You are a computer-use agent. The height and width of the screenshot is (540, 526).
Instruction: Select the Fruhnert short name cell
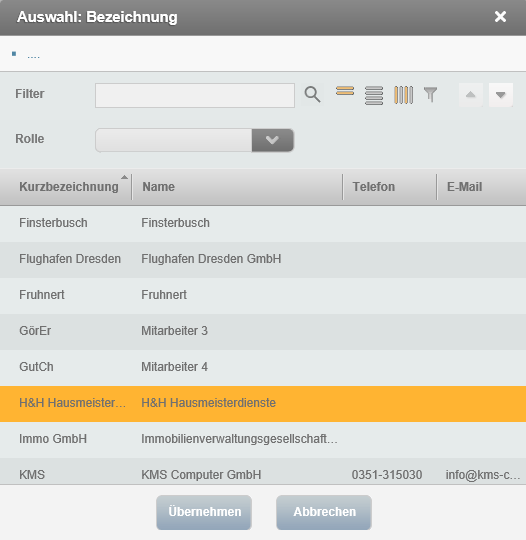(x=42, y=295)
